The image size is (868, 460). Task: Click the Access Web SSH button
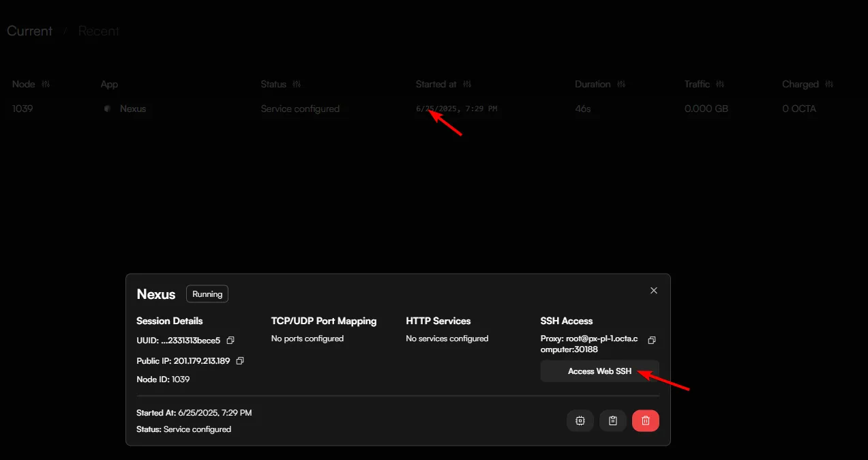(600, 371)
